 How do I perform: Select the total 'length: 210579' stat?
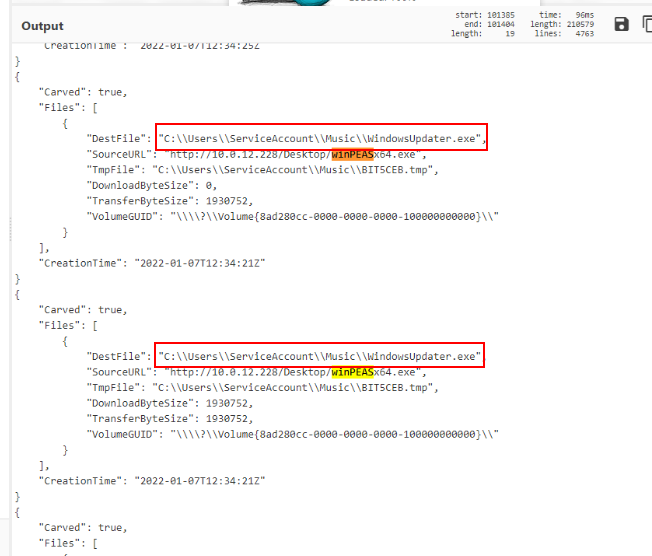[562, 24]
